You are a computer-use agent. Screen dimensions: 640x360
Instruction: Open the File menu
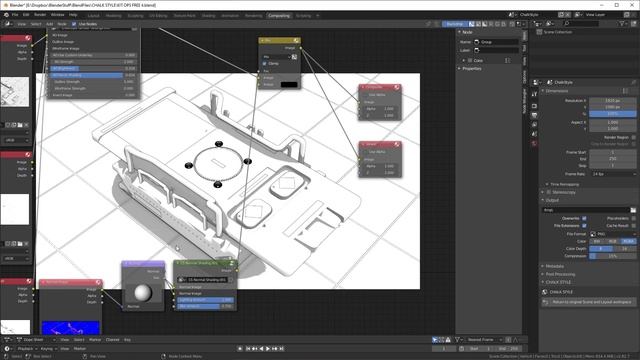pos(15,15)
